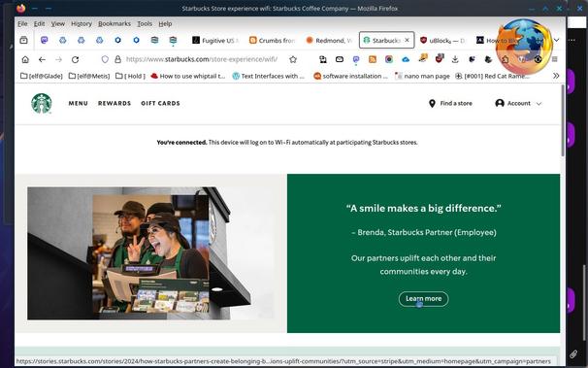Reload the current page

[x=75, y=59]
